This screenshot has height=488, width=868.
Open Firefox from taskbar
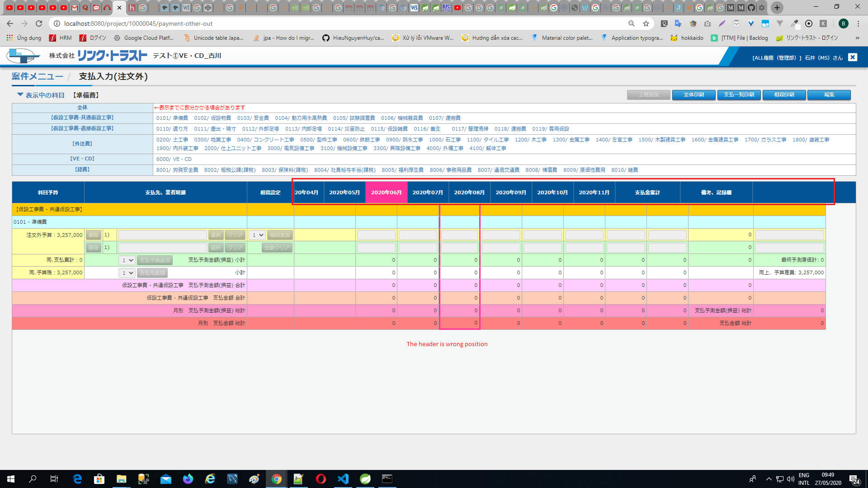tap(188, 479)
